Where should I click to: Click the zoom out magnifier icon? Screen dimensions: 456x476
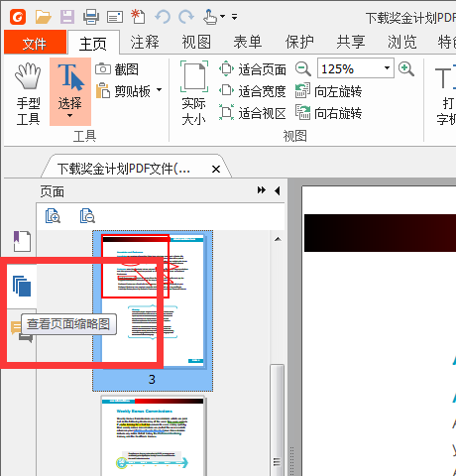(302, 69)
